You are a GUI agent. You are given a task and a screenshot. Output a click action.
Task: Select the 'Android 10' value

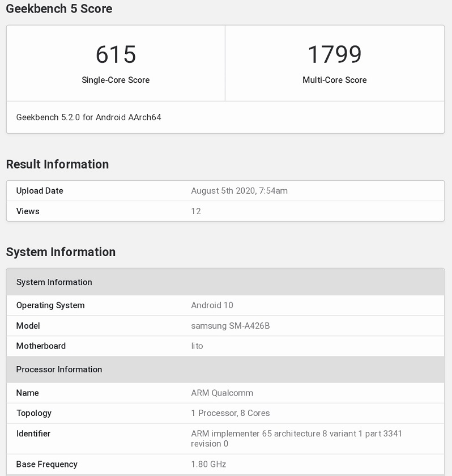pyautogui.click(x=212, y=305)
